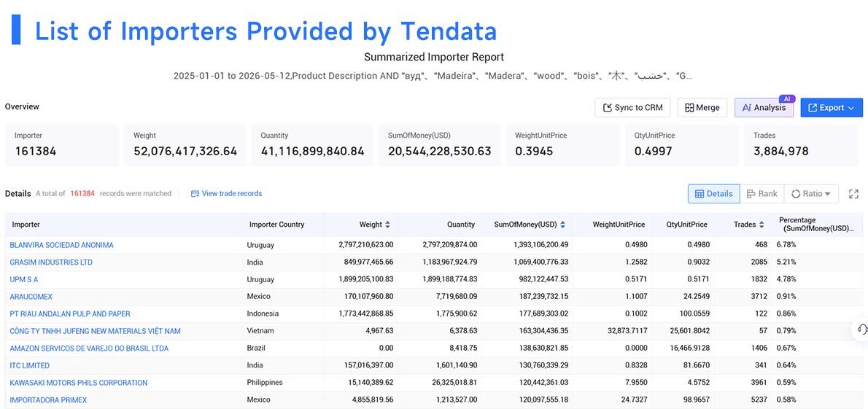
Task: Switch to the Rank view tab
Action: coord(762,194)
